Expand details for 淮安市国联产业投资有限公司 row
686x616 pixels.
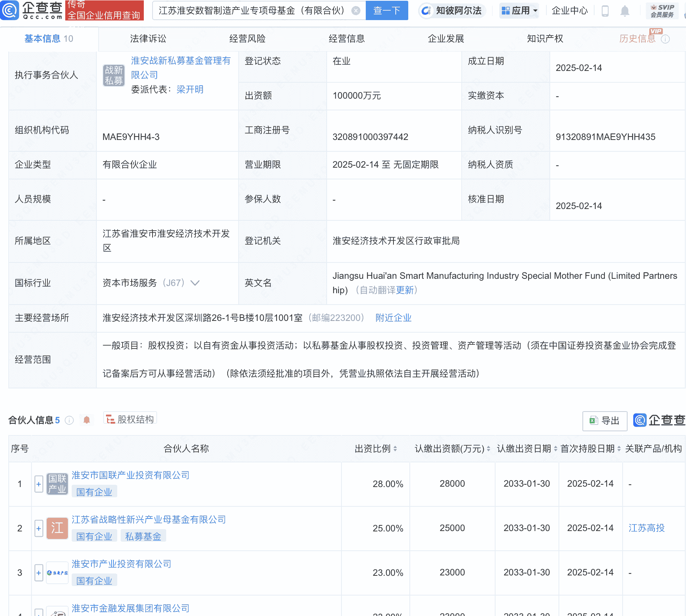(x=38, y=484)
